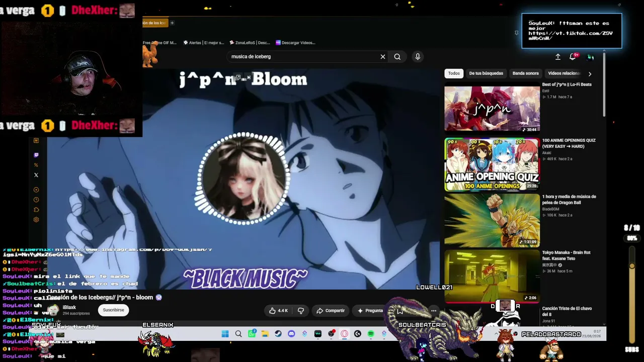The image size is (644, 362).
Task: Select the "Banda sonora" filter chip
Action: (x=525, y=73)
